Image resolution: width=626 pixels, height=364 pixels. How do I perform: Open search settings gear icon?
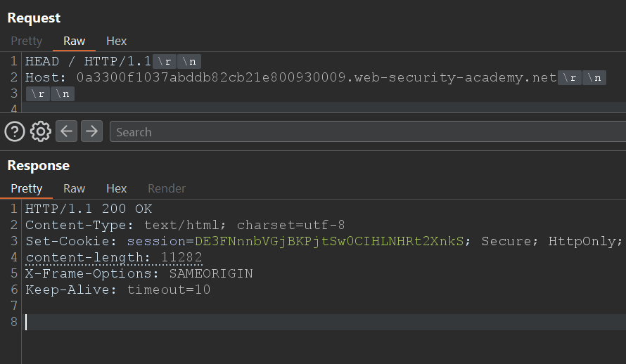[41, 131]
